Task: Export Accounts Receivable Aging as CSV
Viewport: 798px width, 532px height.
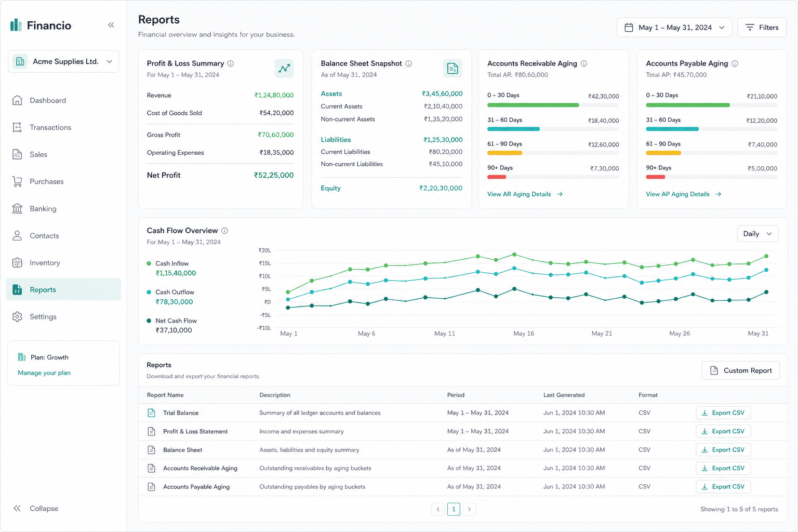Action: tap(723, 468)
